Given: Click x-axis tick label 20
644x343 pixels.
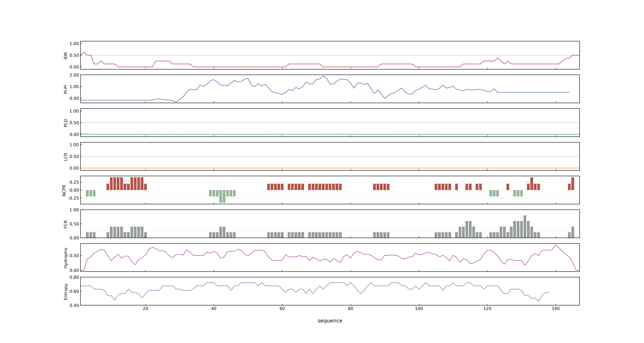Looking at the screenshot, I should (145, 309).
